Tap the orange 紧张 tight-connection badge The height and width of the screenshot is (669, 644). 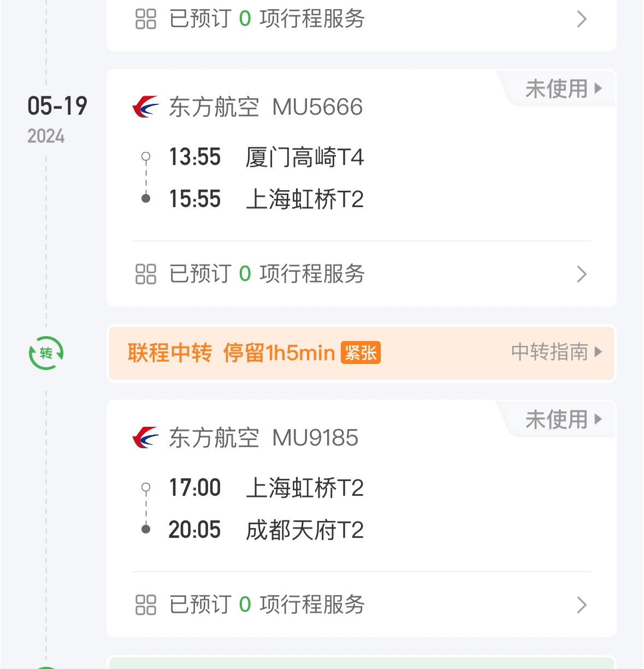361,353
